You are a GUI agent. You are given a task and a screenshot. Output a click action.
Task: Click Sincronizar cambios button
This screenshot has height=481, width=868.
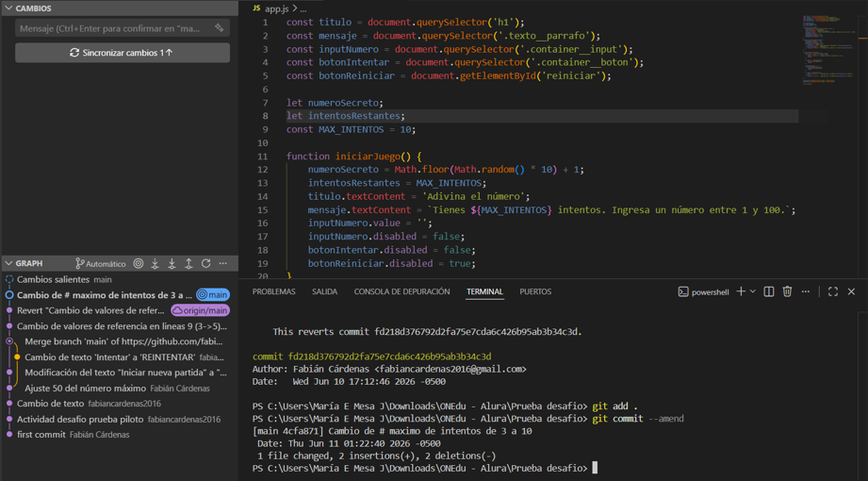[123, 53]
